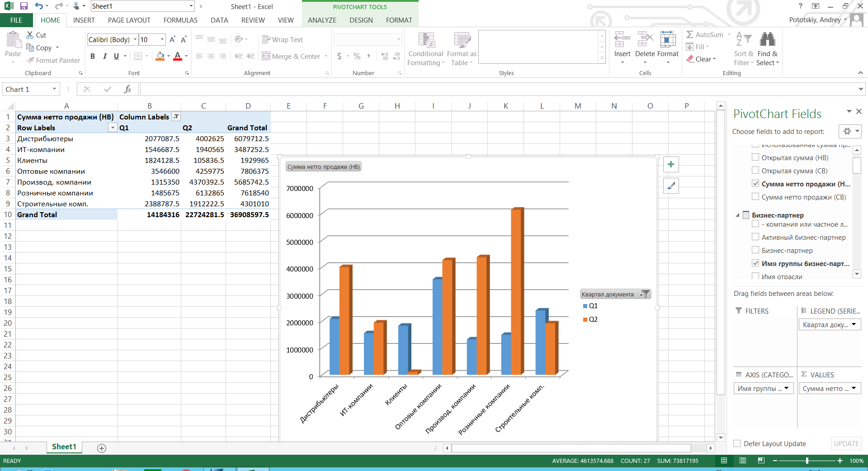Apply italic formatting

tap(104, 56)
